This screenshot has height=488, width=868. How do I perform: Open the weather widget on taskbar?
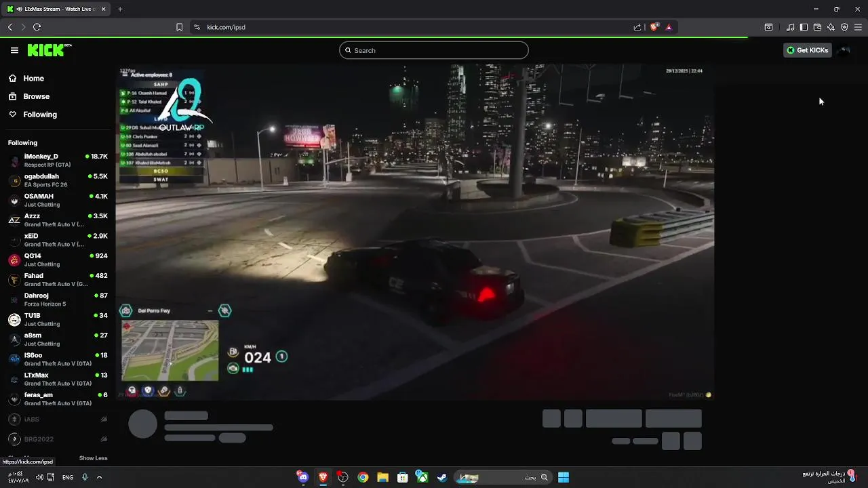point(829,476)
